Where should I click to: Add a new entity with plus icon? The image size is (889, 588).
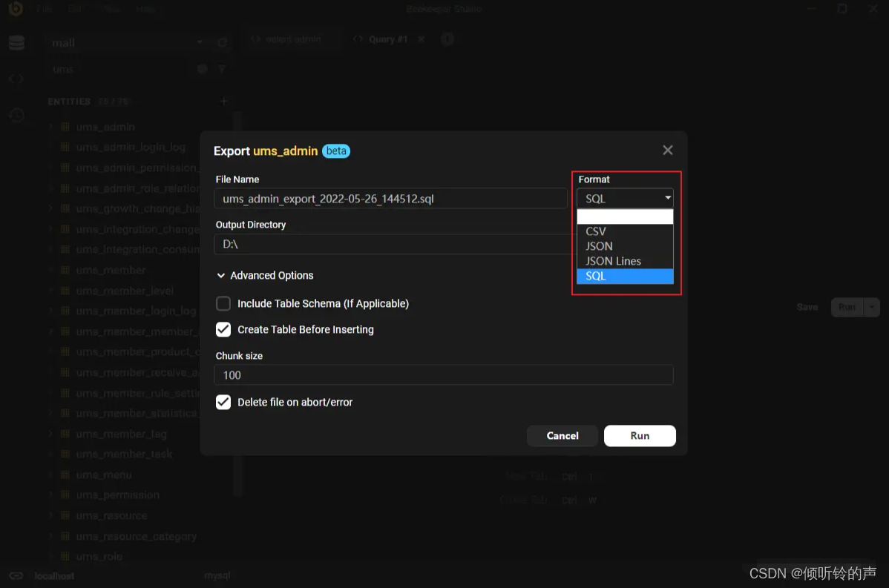click(x=224, y=102)
